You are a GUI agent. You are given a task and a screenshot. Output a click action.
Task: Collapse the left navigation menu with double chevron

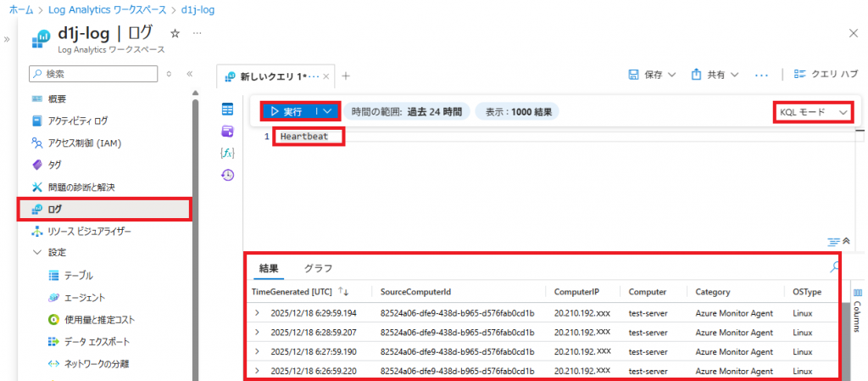tap(190, 75)
